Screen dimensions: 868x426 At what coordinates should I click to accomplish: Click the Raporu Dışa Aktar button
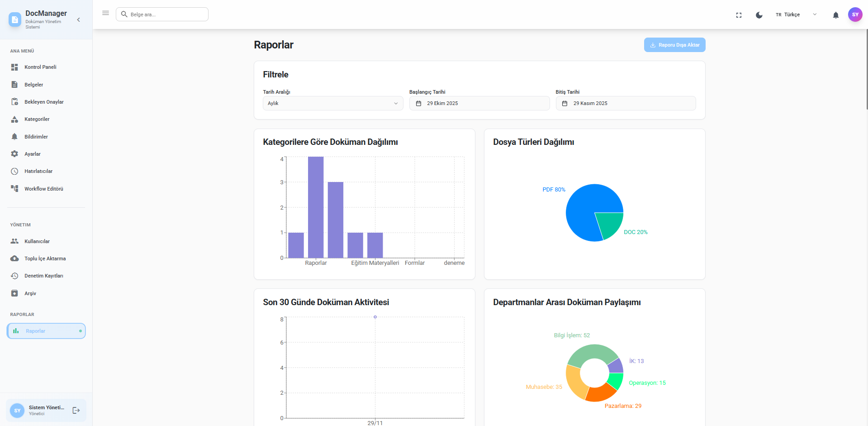674,45
